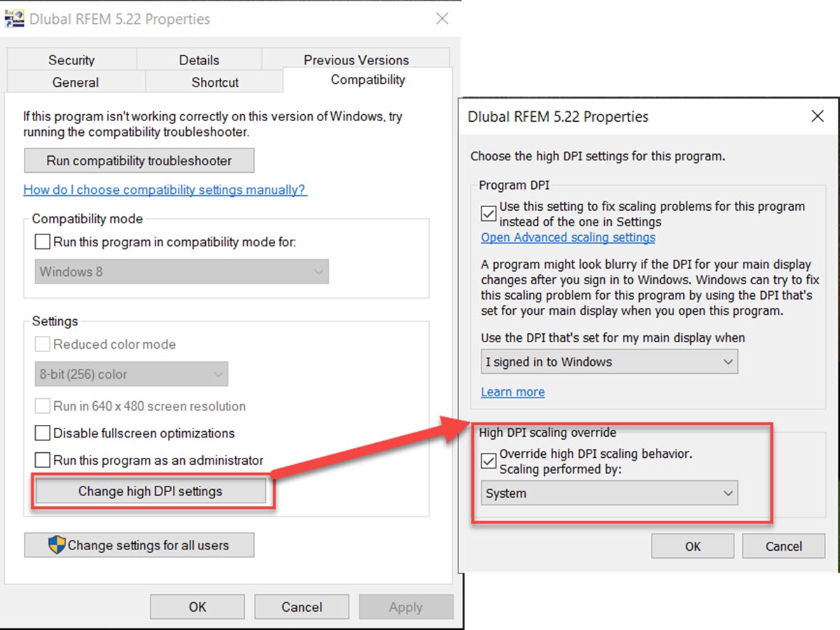Select the Shortcut tab
The height and width of the screenshot is (630, 840).
215,82
